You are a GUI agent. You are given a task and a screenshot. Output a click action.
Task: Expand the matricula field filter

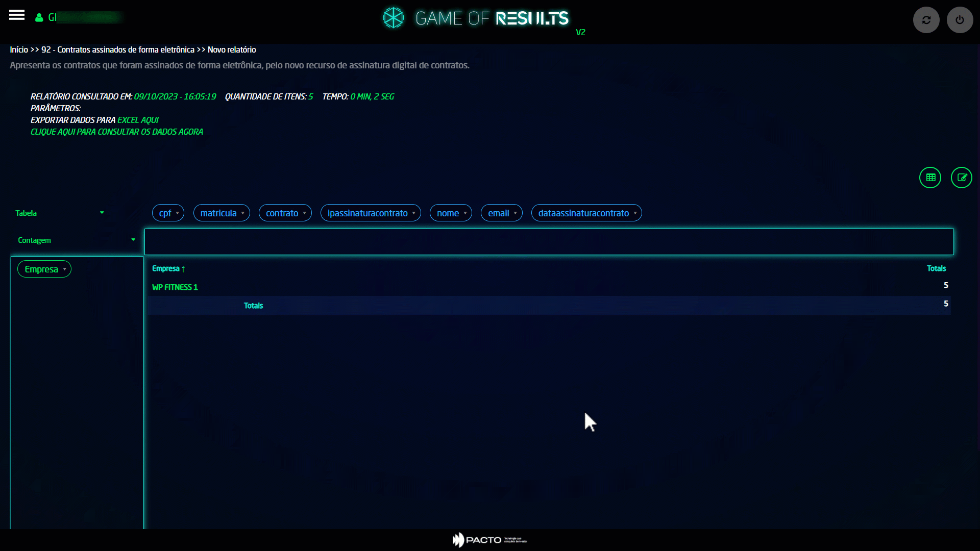click(242, 213)
